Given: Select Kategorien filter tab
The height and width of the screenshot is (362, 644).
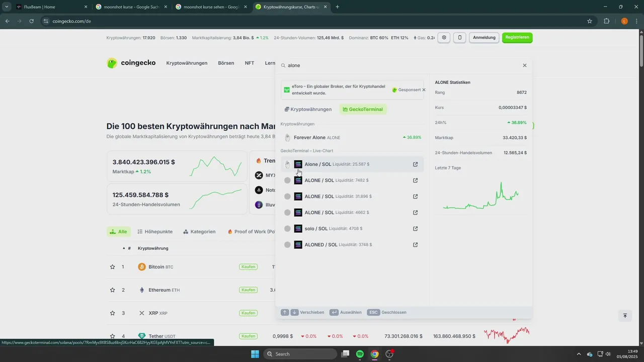Looking at the screenshot, I should [x=199, y=232].
